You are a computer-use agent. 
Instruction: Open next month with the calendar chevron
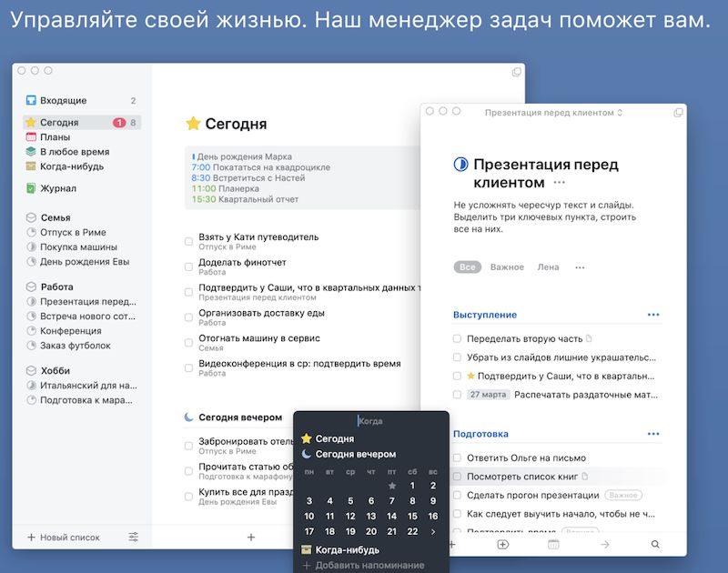(x=434, y=530)
